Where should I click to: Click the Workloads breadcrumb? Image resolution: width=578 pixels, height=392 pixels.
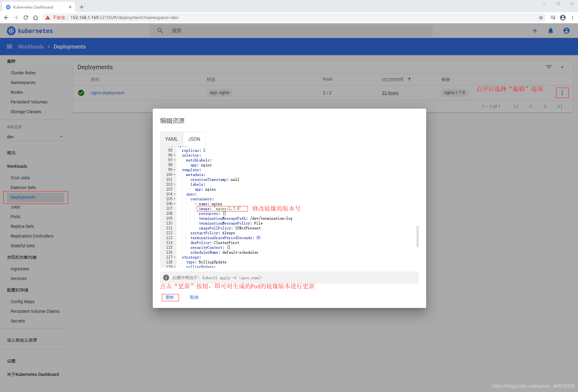[31, 46]
